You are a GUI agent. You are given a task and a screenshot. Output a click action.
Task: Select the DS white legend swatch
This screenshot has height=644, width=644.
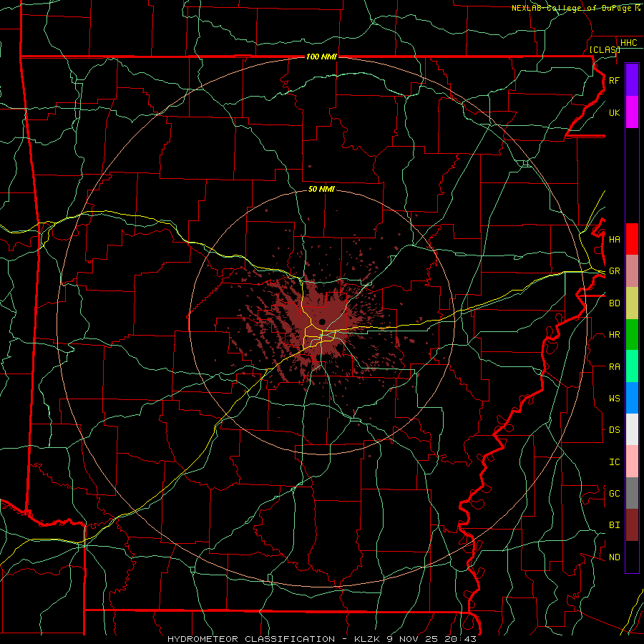click(632, 429)
